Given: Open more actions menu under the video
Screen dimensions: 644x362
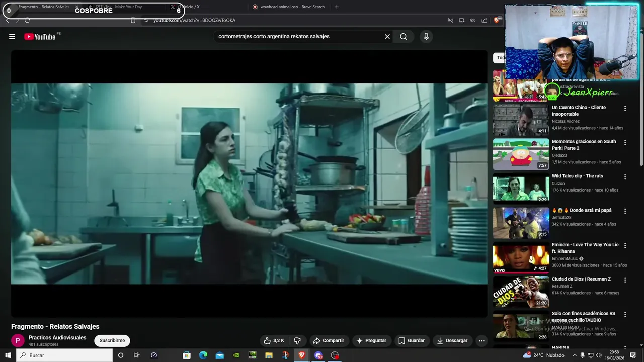Looking at the screenshot, I should click(x=481, y=341).
